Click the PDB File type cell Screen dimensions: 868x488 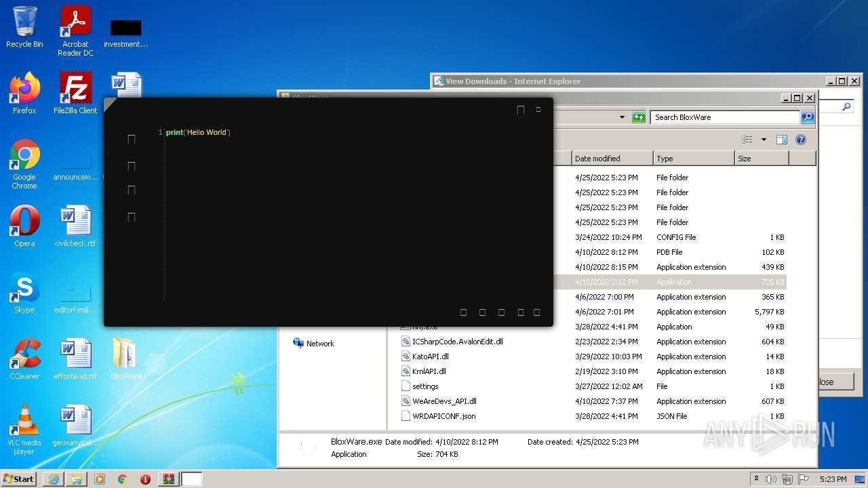[x=669, y=252]
